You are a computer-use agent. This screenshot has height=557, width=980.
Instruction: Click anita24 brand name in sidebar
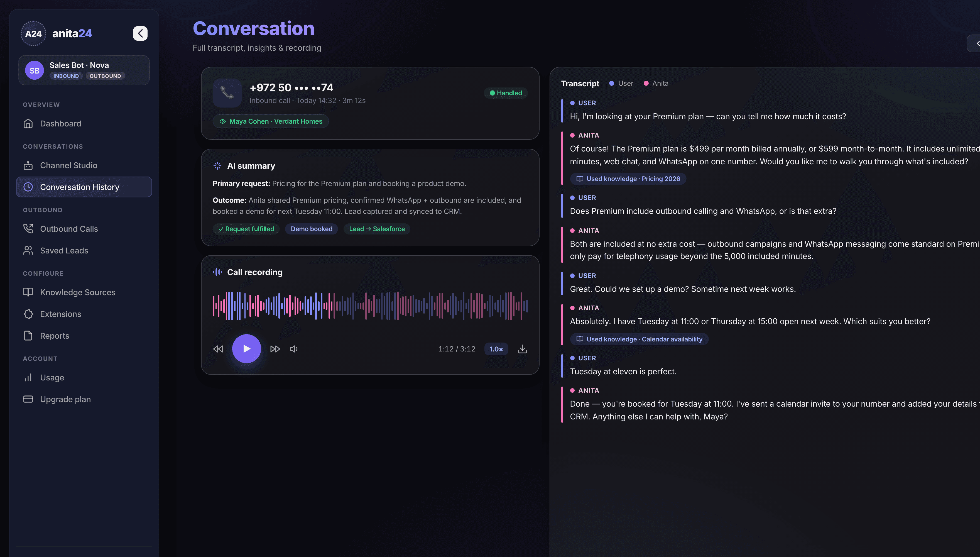click(72, 33)
